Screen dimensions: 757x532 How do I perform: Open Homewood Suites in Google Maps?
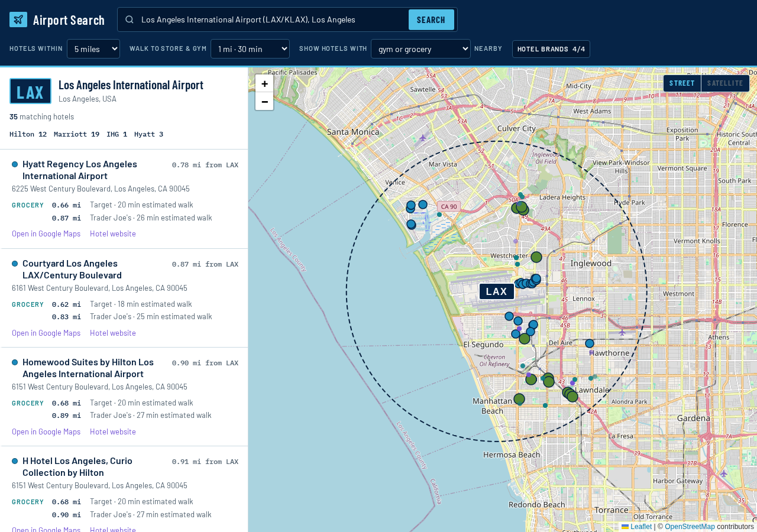coord(46,432)
